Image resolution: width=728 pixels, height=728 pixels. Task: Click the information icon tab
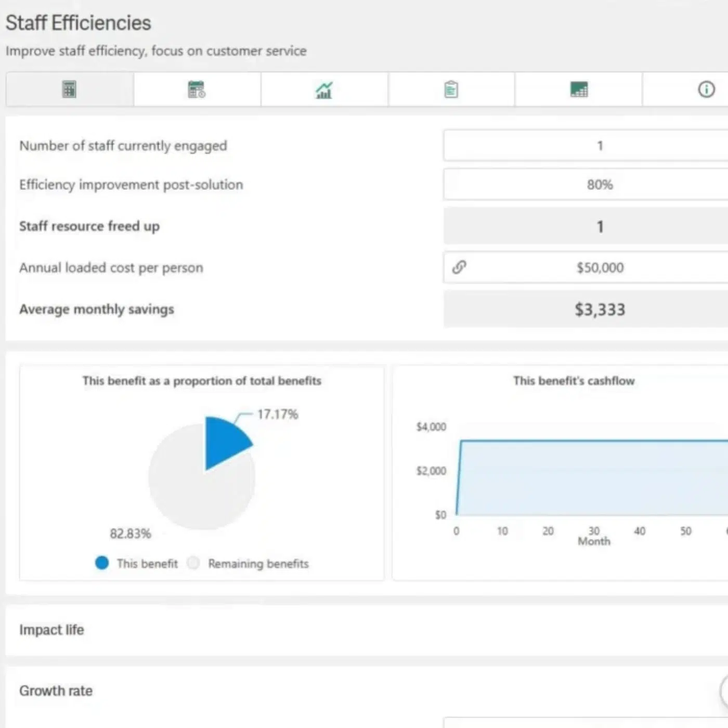[706, 89]
